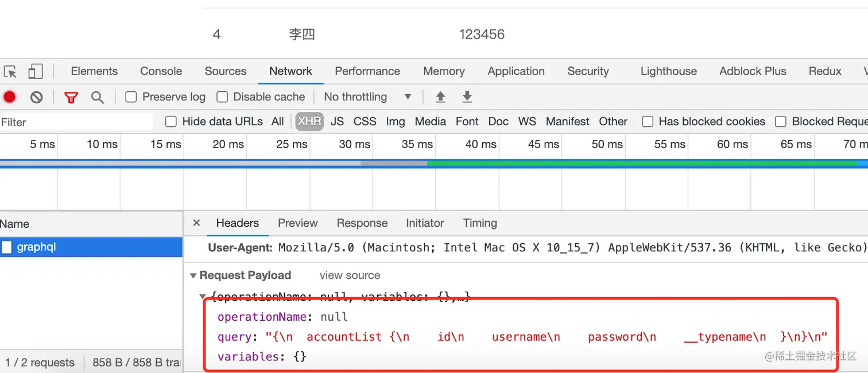Image resolution: width=868 pixels, height=373 pixels.
Task: Click the view source link
Action: tap(349, 275)
